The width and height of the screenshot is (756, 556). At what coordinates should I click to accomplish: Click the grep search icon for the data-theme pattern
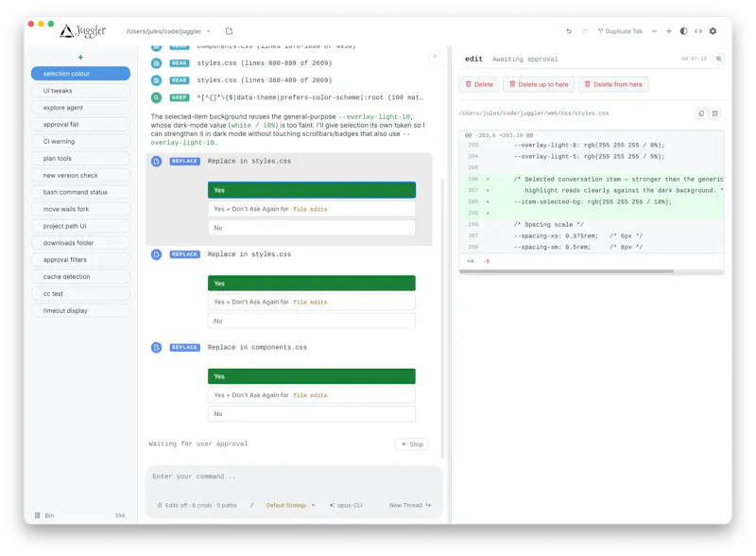point(156,97)
